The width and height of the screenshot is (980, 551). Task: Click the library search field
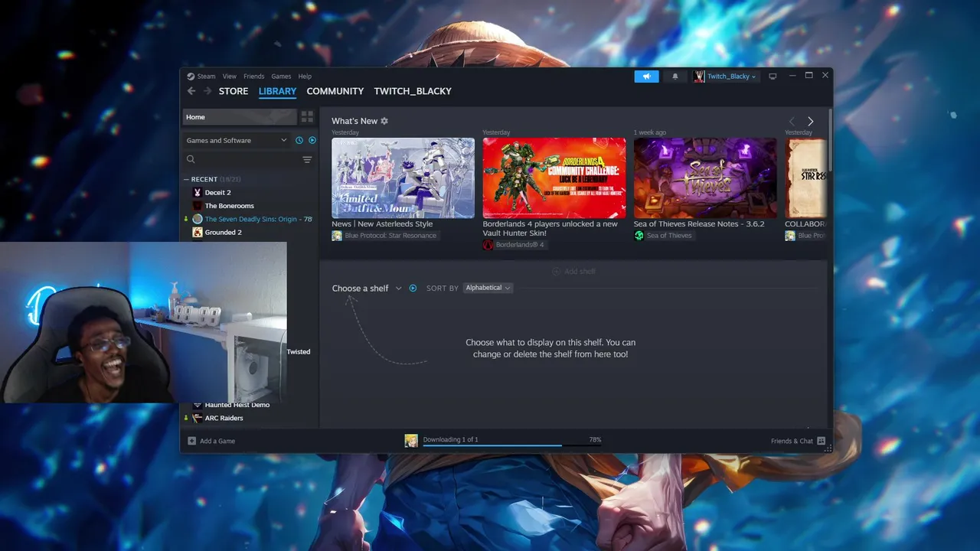coord(241,159)
